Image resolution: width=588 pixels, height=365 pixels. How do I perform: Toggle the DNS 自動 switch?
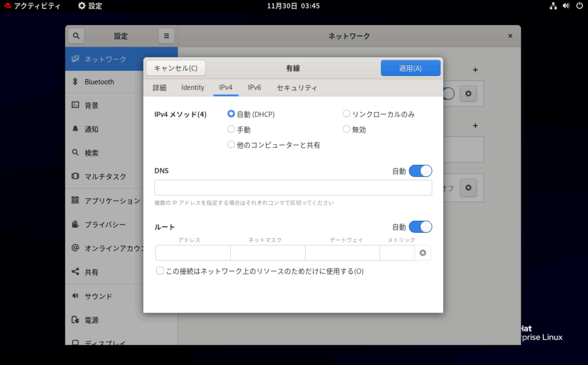coord(420,171)
